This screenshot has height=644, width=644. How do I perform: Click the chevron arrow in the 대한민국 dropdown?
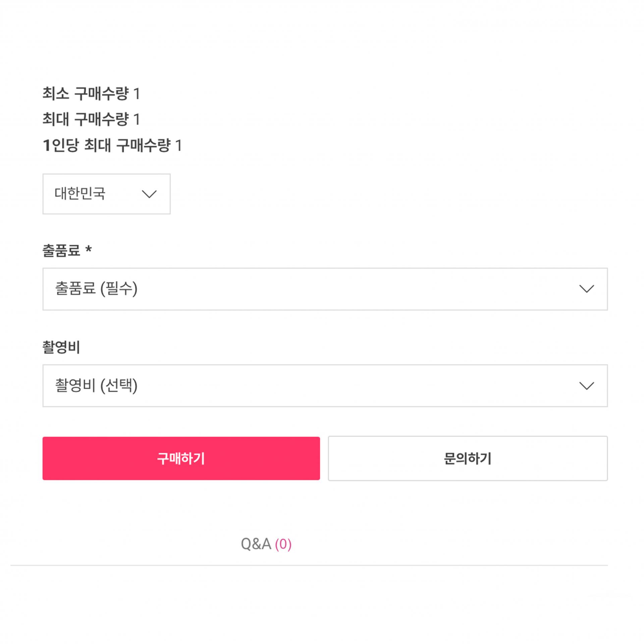(149, 194)
